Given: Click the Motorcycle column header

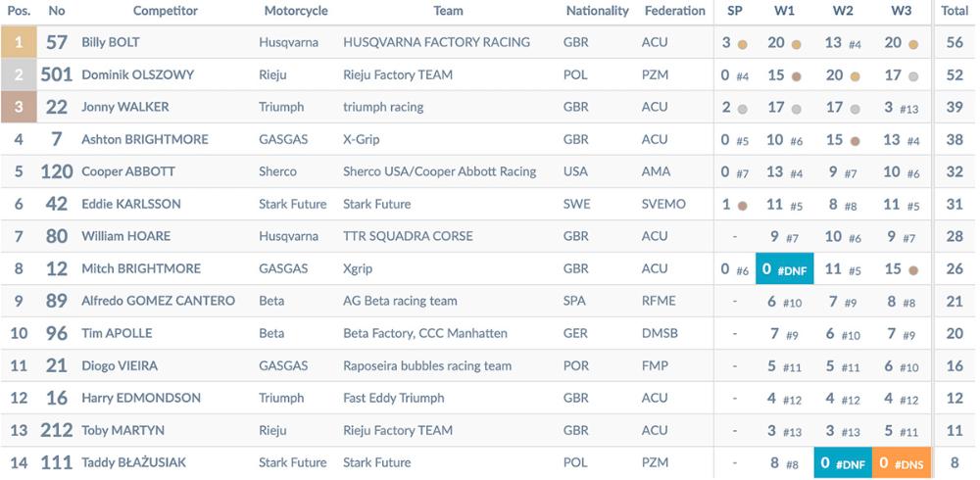Looking at the screenshot, I should 296,11.
